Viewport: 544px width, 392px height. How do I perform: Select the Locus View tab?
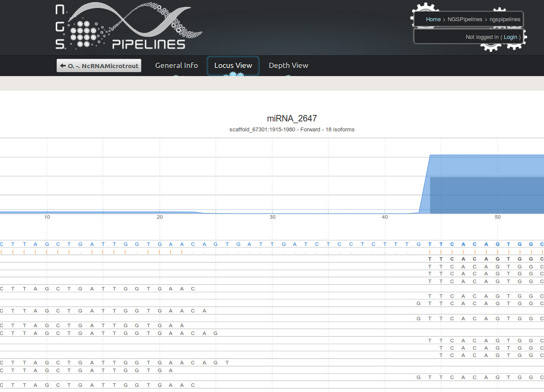[233, 66]
